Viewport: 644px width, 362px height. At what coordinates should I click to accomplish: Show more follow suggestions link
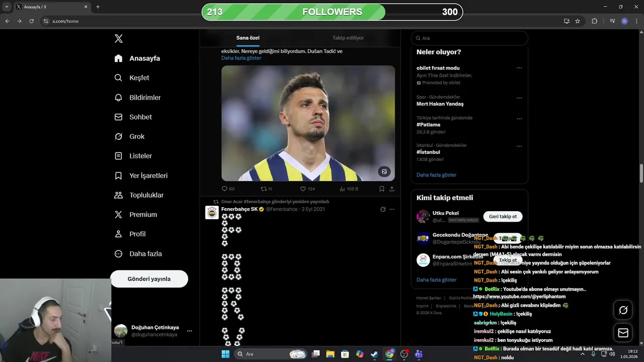coord(436,280)
